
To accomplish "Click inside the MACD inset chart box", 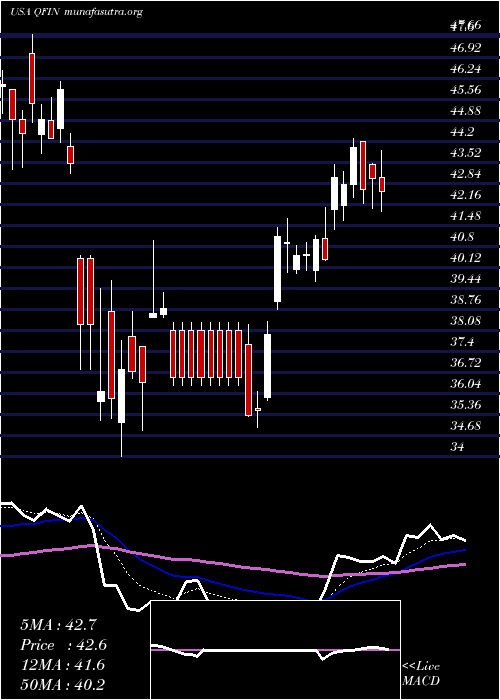I will point(275,650).
